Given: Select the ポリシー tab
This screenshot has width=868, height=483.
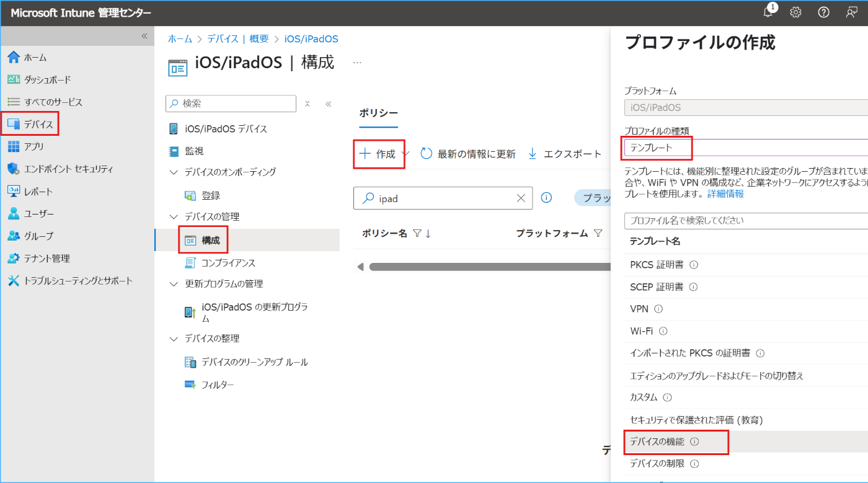Looking at the screenshot, I should pos(378,113).
